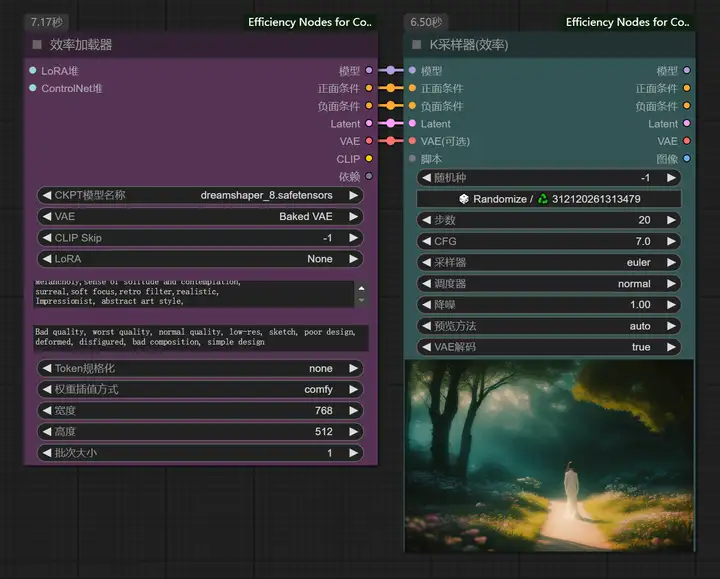Click the 脚本 input socket on sampler
This screenshot has height=579, width=720.
[412, 158]
